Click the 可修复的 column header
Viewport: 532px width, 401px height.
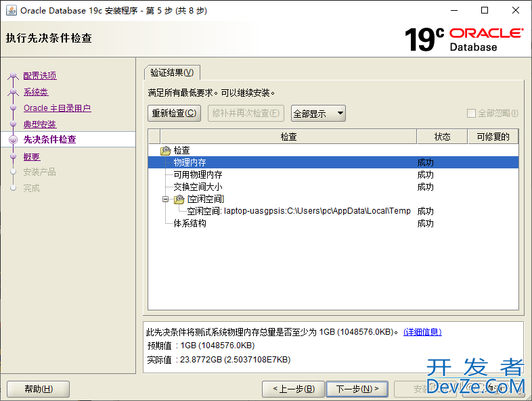click(493, 137)
